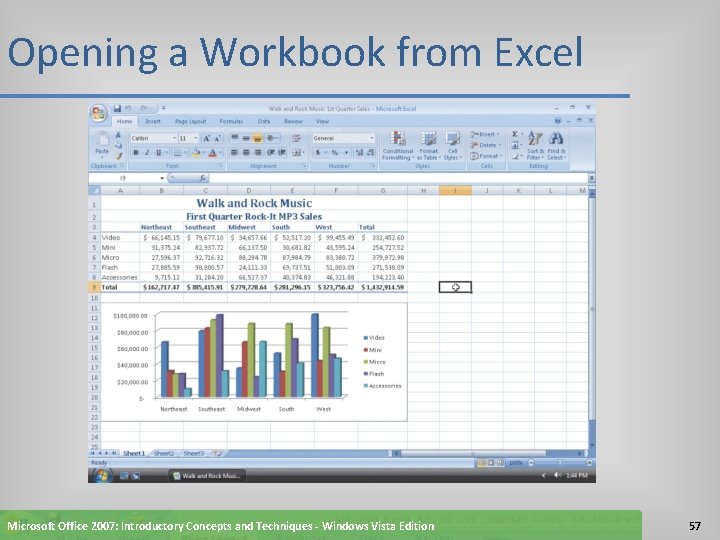Open Conditional Formatting dropdown

[x=398, y=146]
